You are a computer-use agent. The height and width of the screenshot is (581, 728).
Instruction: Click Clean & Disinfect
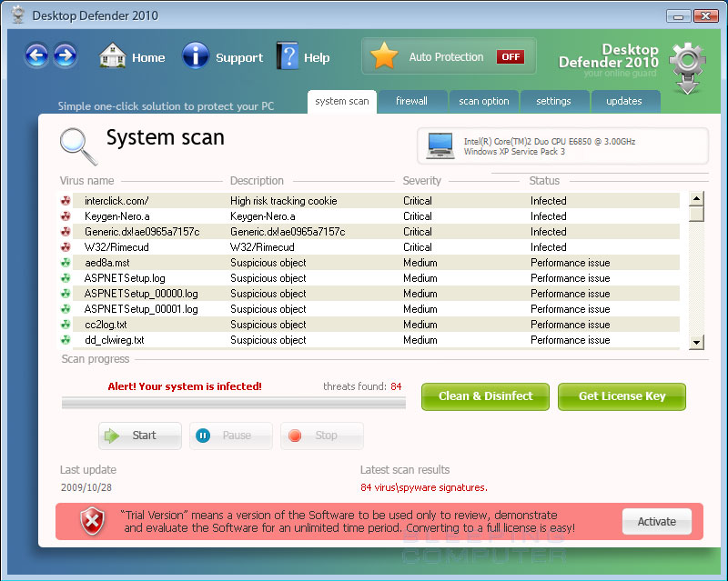485,396
